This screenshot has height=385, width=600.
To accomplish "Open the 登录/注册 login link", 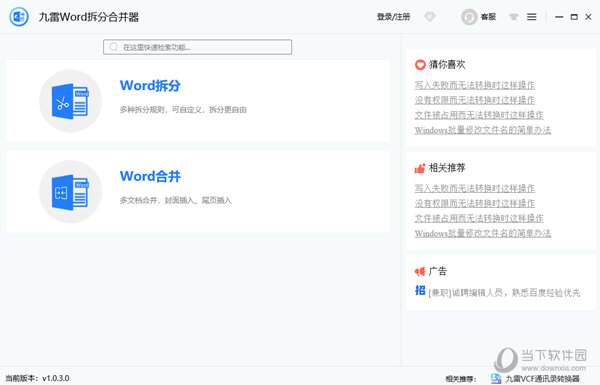I will click(393, 17).
